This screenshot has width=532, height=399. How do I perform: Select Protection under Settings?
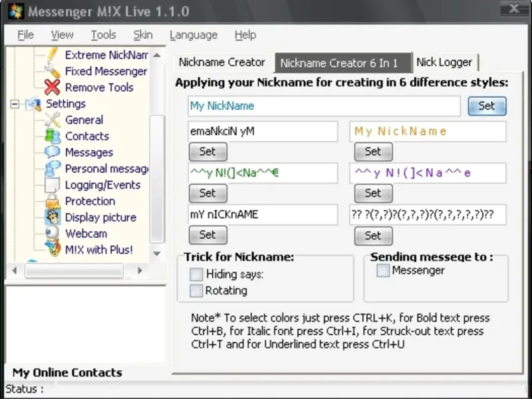coord(90,201)
